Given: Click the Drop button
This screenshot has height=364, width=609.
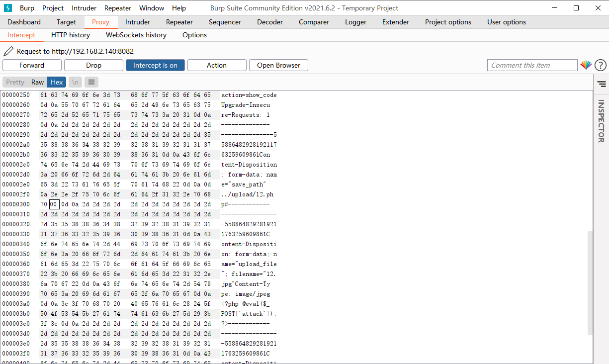Looking at the screenshot, I should click(93, 65).
